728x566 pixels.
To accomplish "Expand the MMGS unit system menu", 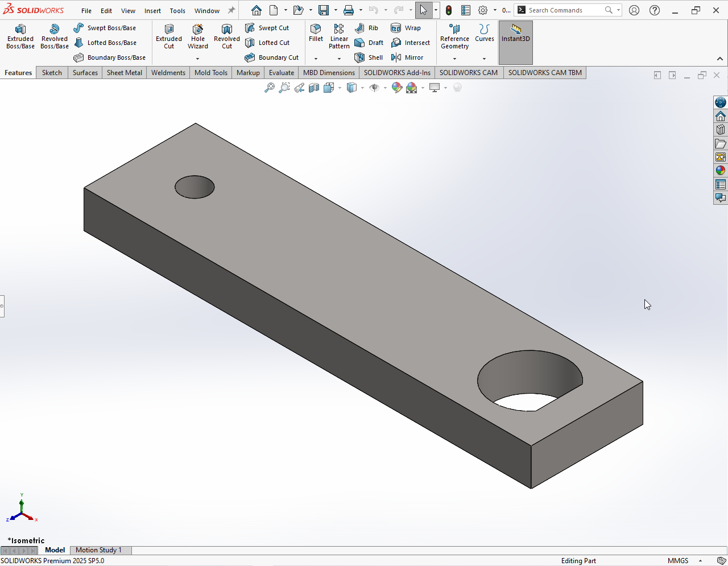I will point(700,561).
